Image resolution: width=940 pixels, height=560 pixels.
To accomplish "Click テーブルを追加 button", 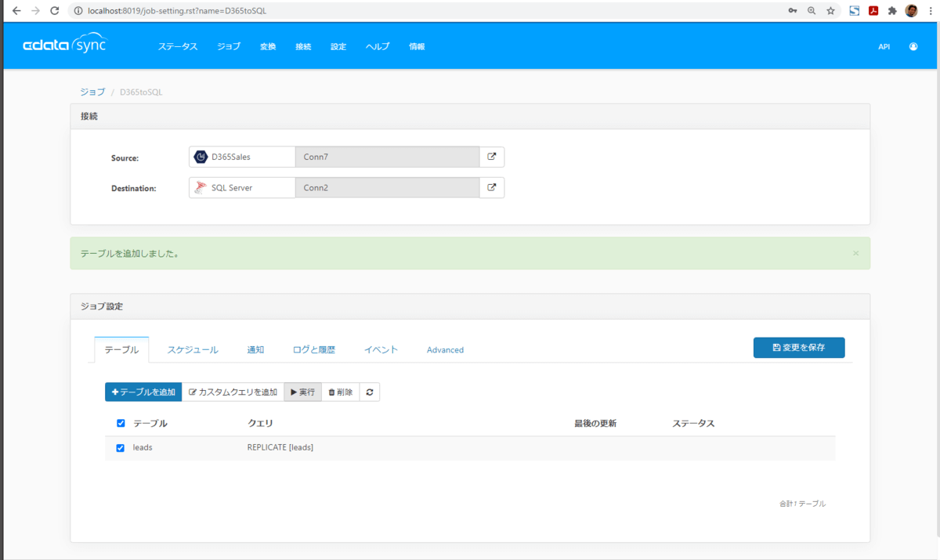I will (x=143, y=392).
